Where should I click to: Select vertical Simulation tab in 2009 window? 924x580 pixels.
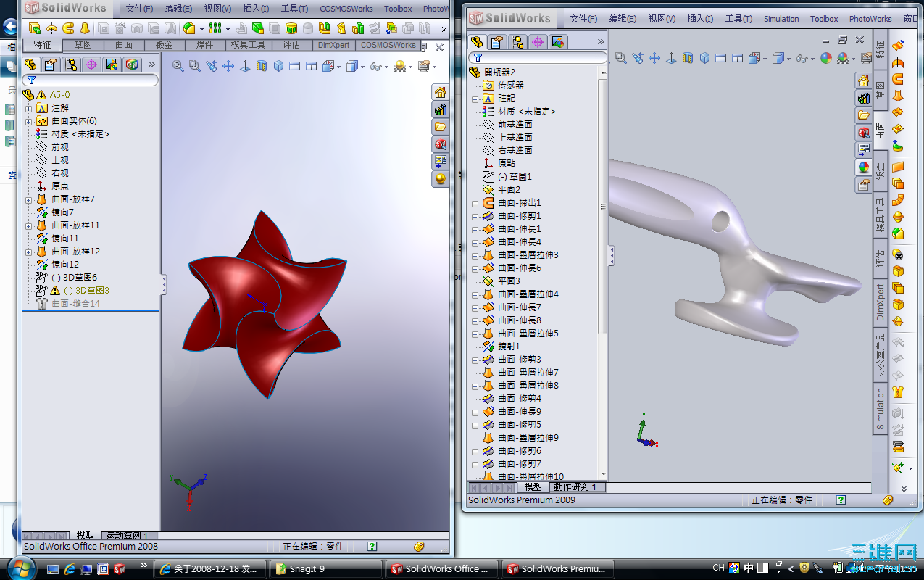881,409
